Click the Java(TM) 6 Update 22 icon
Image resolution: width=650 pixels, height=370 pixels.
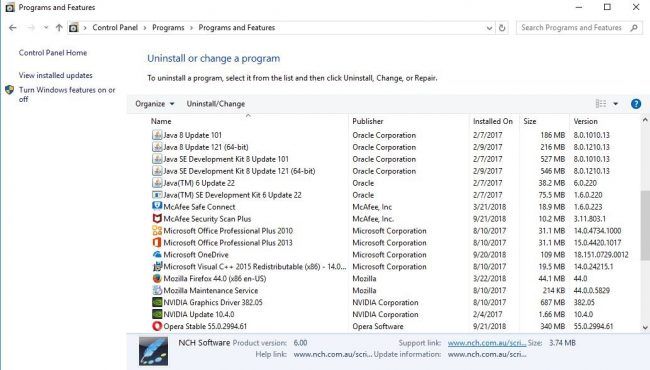157,183
